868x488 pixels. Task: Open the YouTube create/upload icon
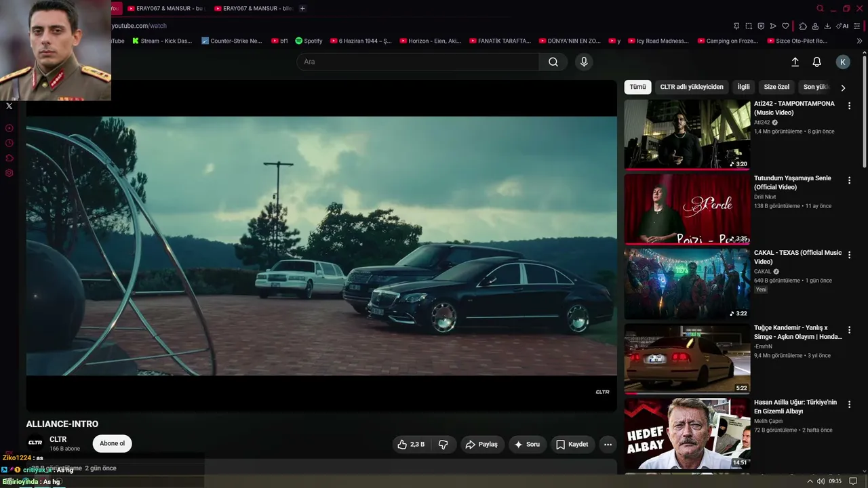pyautogui.click(x=795, y=62)
